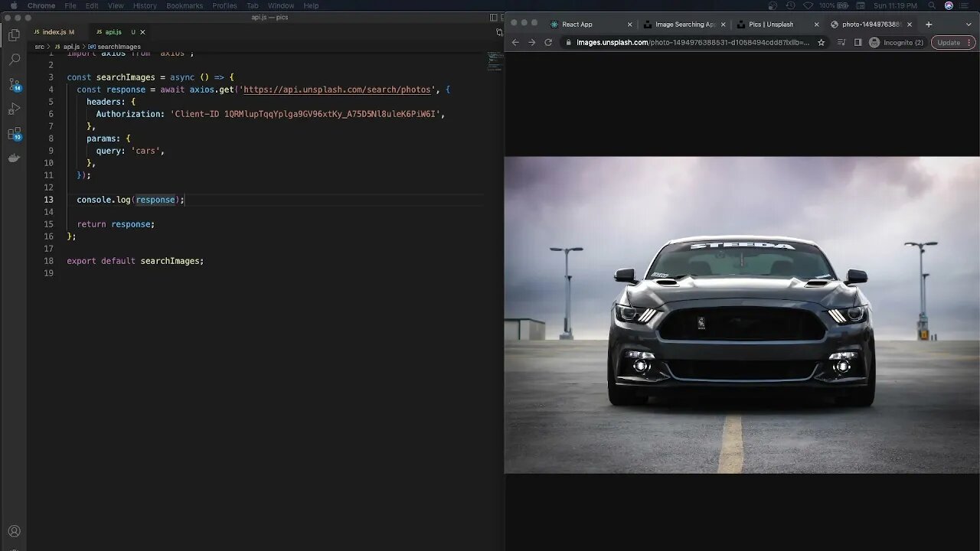Click 'export default searchImages;' line
This screenshot has width=980, height=551.
tap(136, 261)
